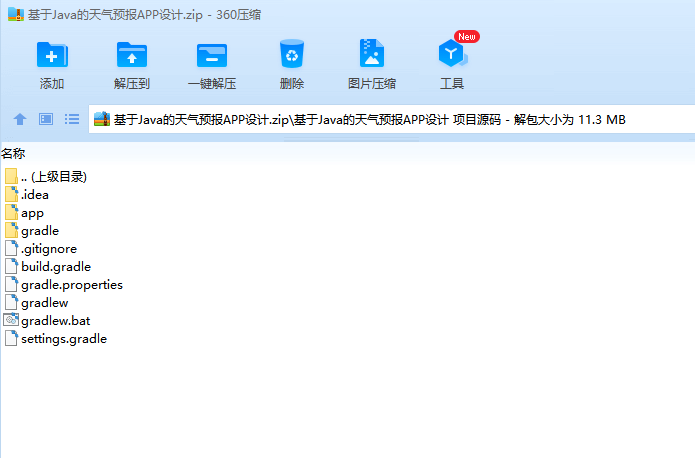Image resolution: width=695 pixels, height=458 pixels.
Task: Click the archive path input field
Action: coord(392,119)
